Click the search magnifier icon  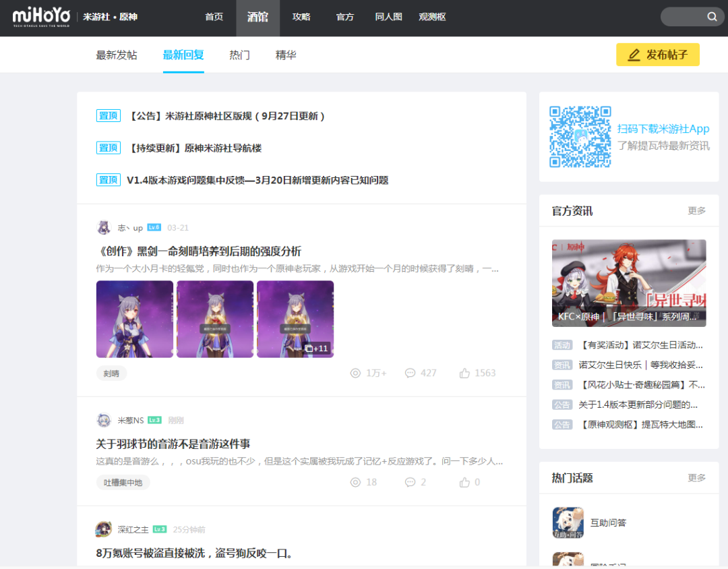(x=712, y=17)
